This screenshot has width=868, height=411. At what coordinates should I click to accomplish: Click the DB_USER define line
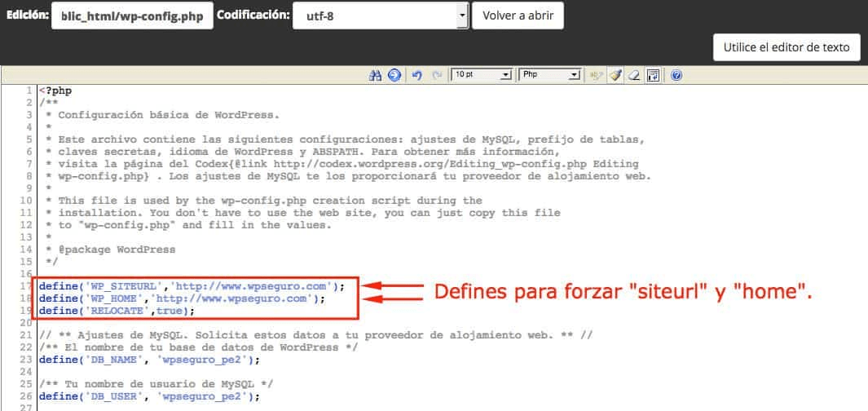[x=149, y=396]
